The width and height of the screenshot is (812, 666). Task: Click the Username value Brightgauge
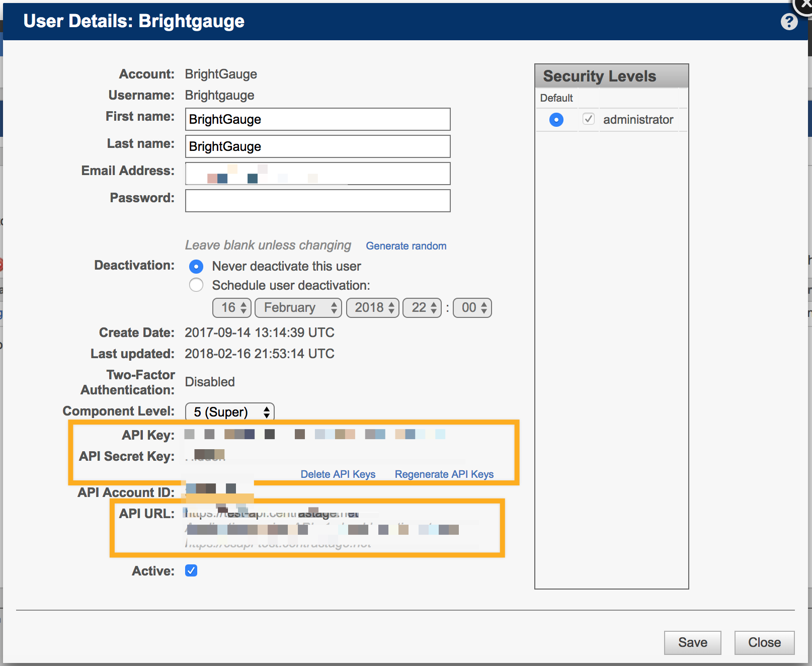click(x=219, y=95)
